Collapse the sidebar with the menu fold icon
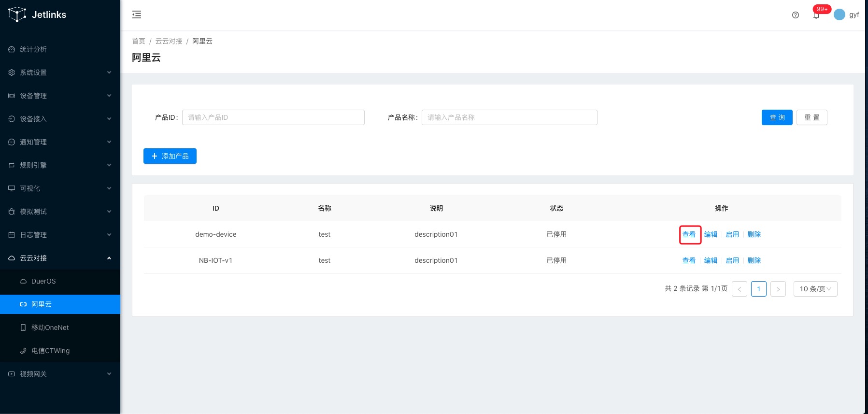This screenshot has width=868, height=414. pos(137,14)
